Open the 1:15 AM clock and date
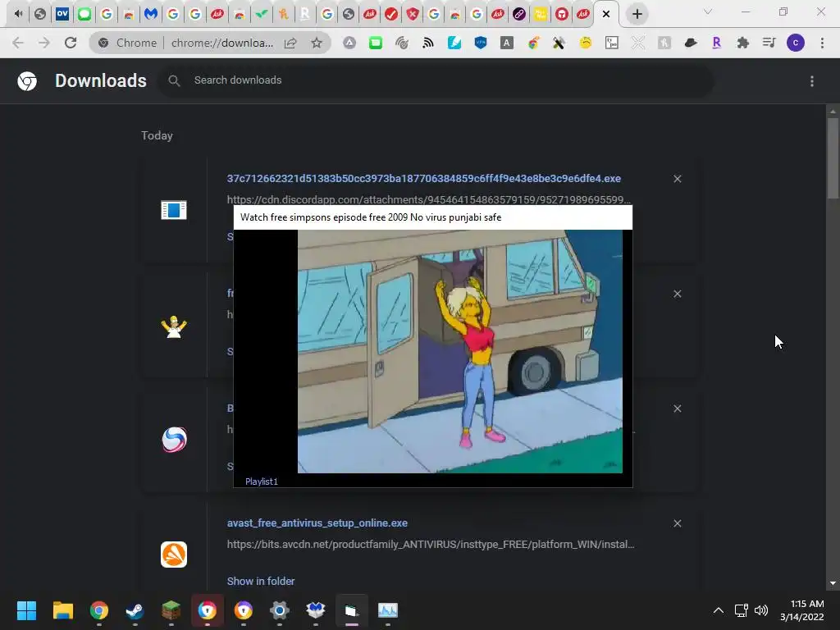 point(802,610)
